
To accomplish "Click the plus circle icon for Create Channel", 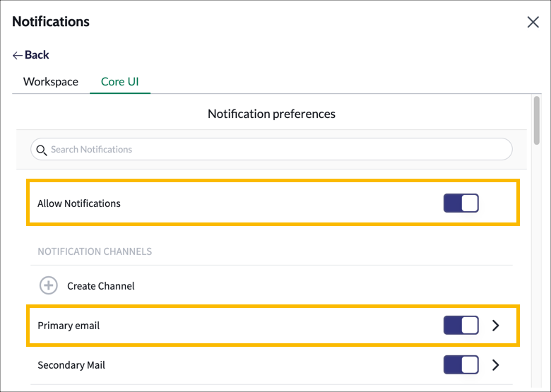I will click(x=49, y=285).
